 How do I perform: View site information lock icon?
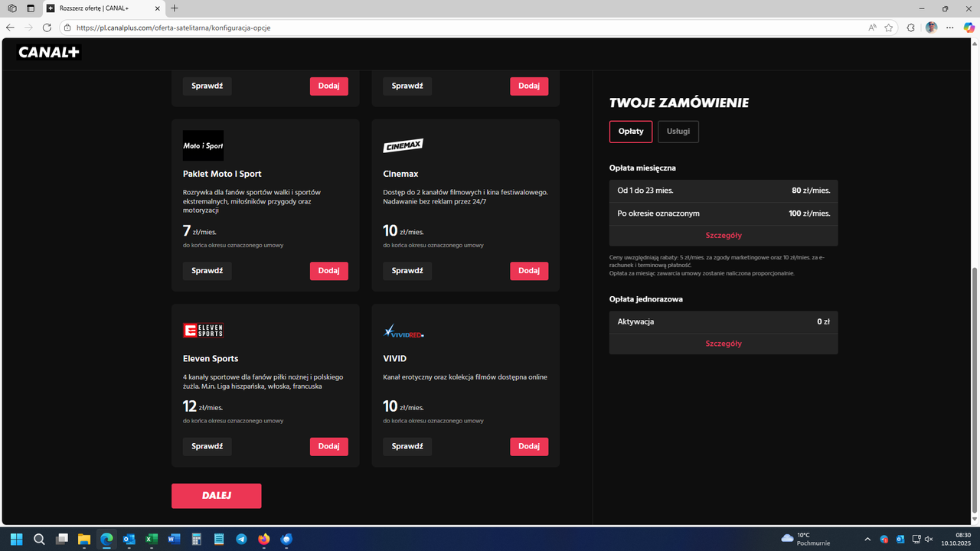pyautogui.click(x=67, y=28)
